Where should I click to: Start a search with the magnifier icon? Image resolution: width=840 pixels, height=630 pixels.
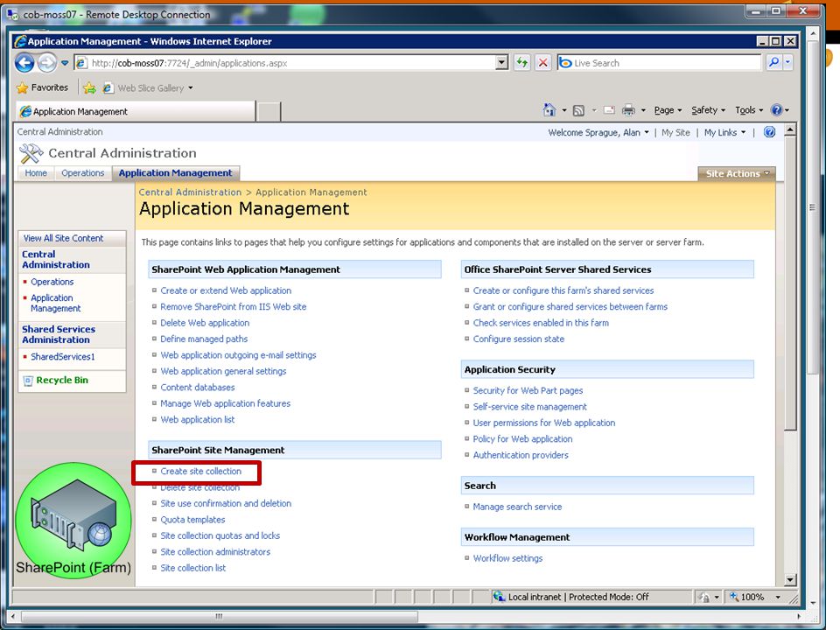click(x=773, y=63)
